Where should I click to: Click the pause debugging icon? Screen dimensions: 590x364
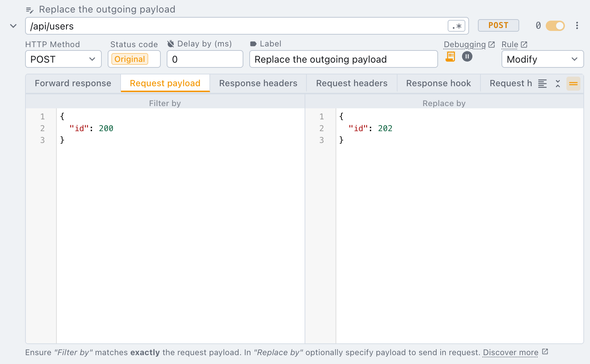467,56
